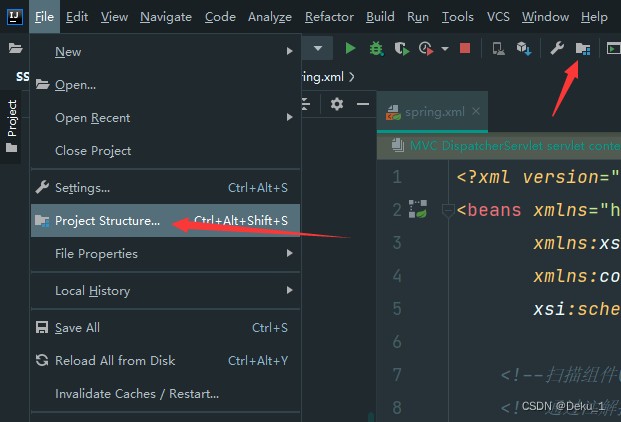
Task: Open the Project Structure toolbar icon
Action: 583,49
